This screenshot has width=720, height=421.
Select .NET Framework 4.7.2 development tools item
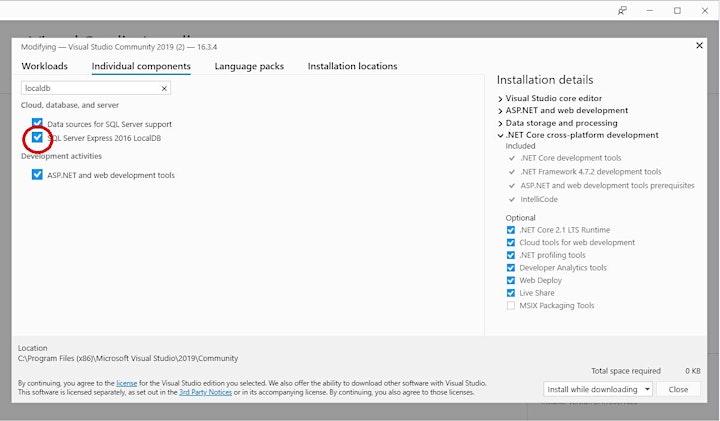[x=591, y=172]
